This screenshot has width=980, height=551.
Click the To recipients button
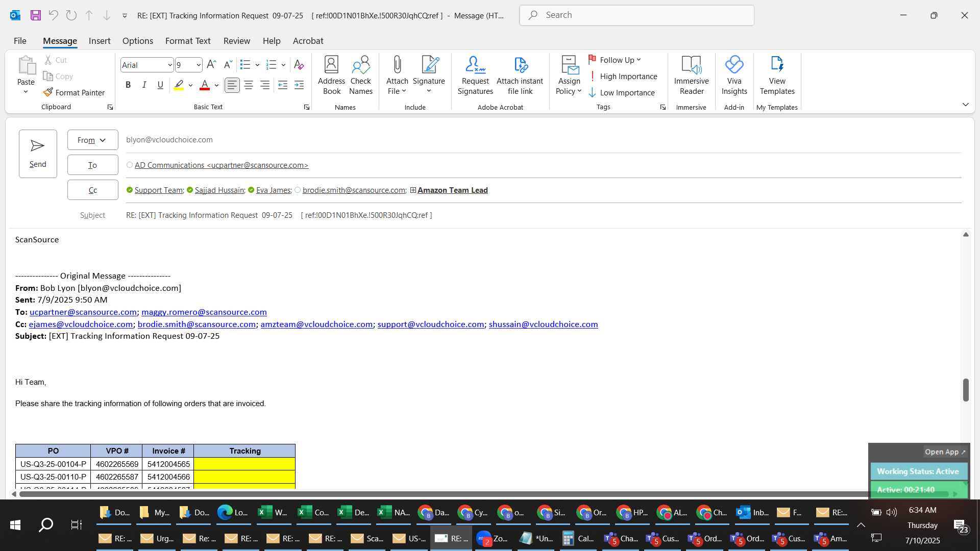coord(92,165)
